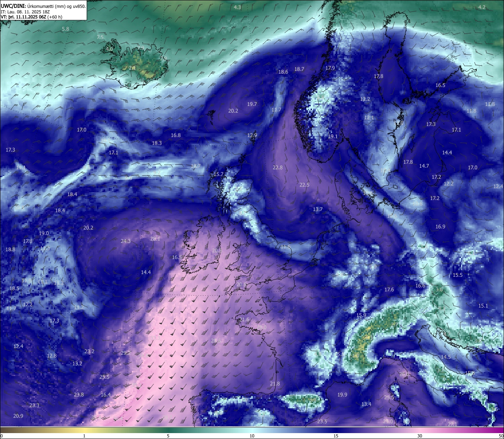504x439 pixels.
Task: Click the 18.5 value on the left side
Action: (14, 289)
